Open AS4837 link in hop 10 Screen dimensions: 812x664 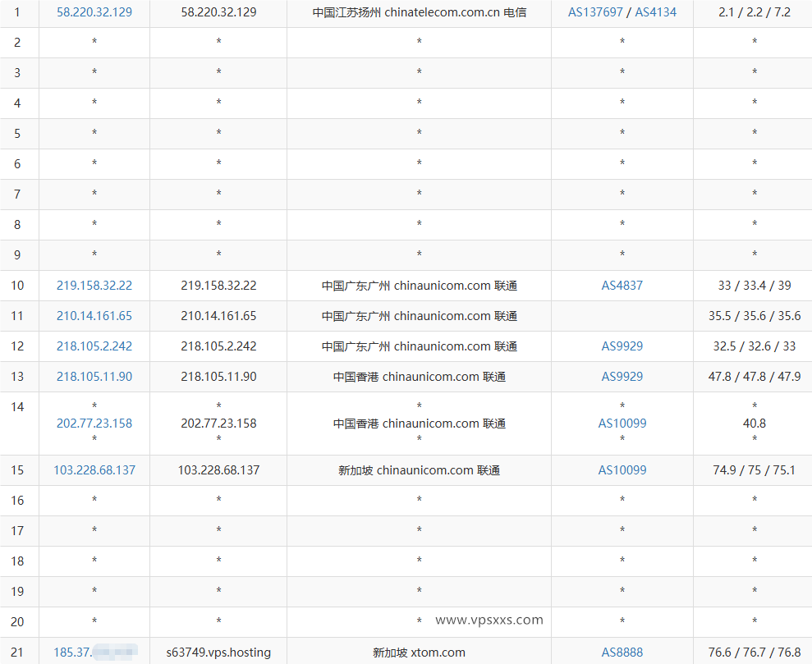pos(622,285)
